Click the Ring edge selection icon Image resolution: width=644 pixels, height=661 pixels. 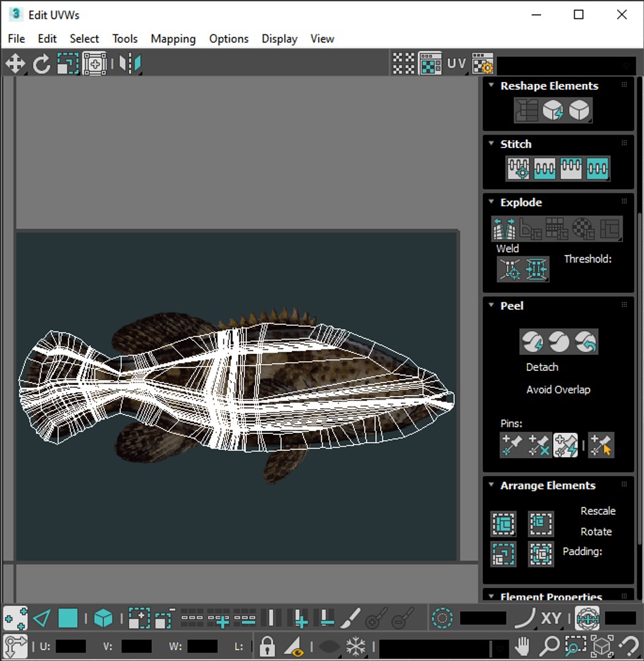[271, 618]
